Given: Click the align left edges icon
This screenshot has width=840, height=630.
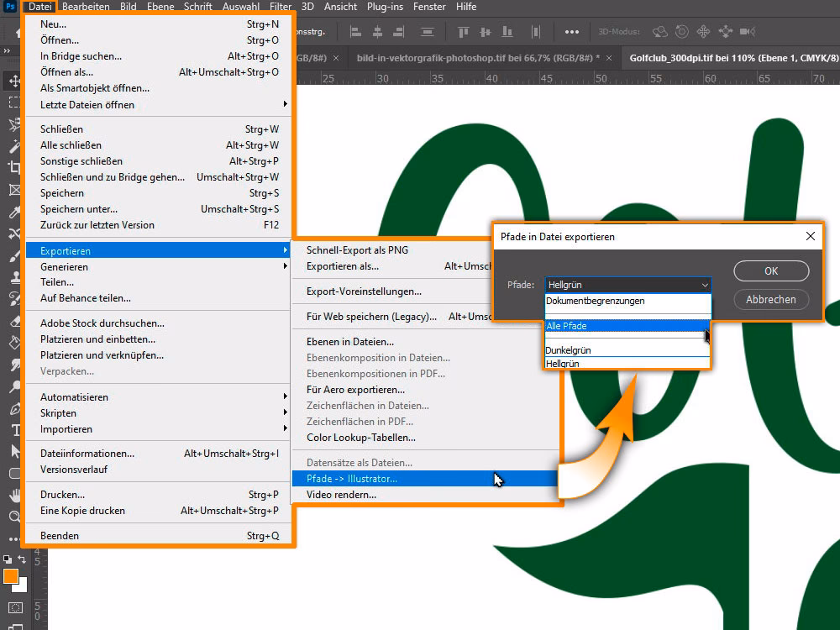Looking at the screenshot, I should click(x=354, y=32).
